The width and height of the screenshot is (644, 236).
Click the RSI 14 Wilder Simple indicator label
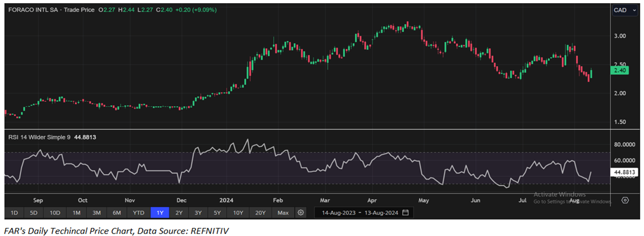(39, 137)
